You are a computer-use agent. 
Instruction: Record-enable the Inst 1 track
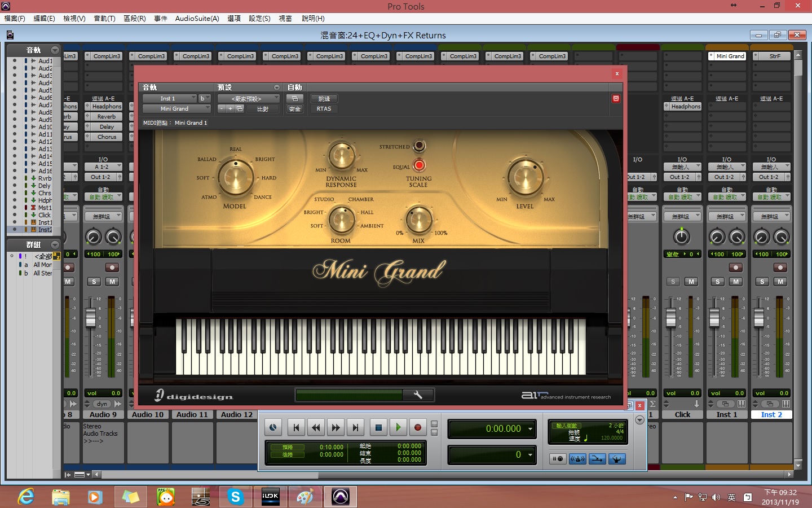[x=735, y=267]
